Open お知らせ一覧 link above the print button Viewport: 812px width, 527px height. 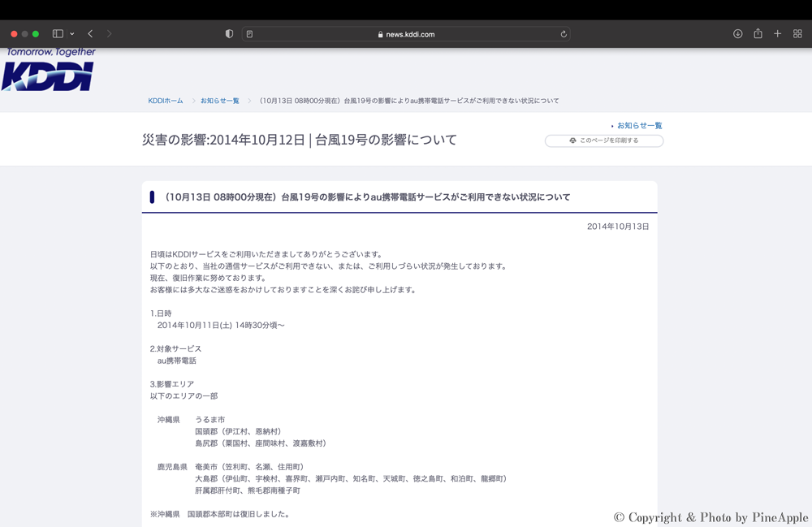(639, 126)
